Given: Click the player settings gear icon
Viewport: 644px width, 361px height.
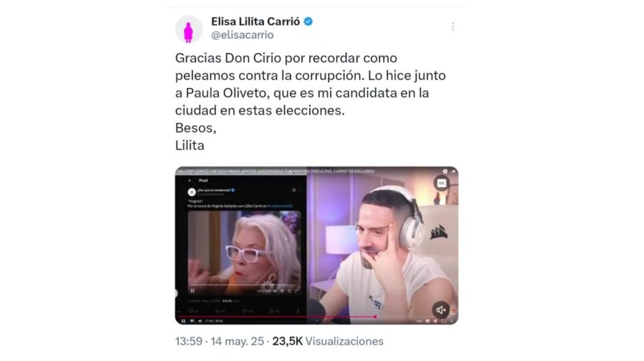Looking at the screenshot, I should (435, 321).
